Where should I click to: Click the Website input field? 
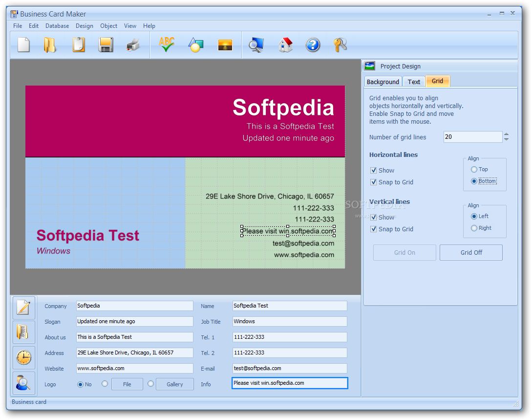point(135,368)
